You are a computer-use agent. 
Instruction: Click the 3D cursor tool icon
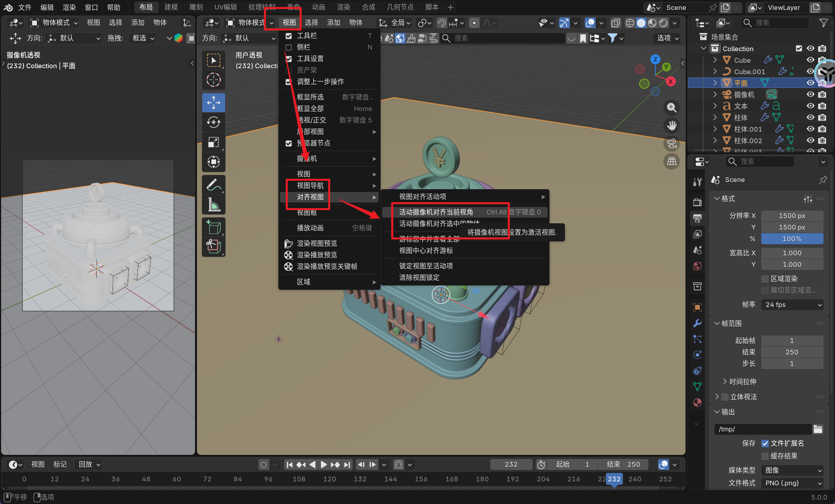[213, 80]
